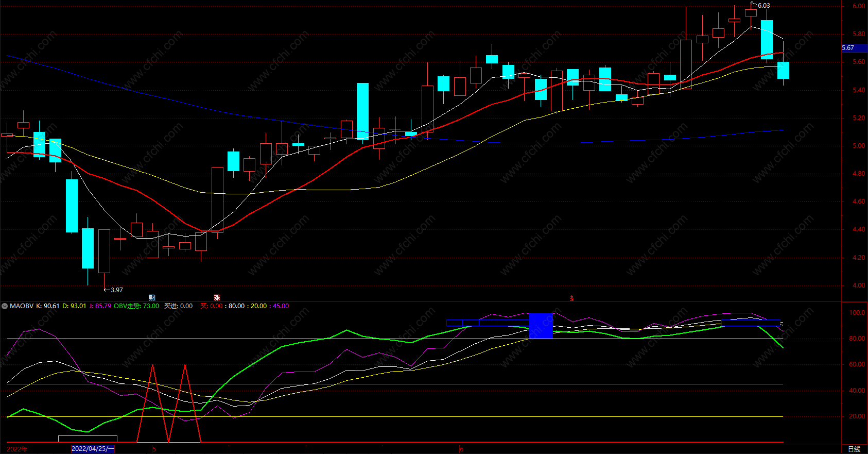The image size is (868, 454).
Task: Click the 2022年 year label
Action: pos(17,449)
